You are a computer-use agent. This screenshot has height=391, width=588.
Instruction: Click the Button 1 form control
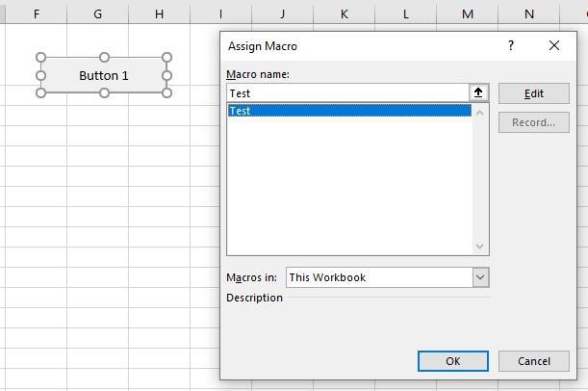tap(103, 75)
